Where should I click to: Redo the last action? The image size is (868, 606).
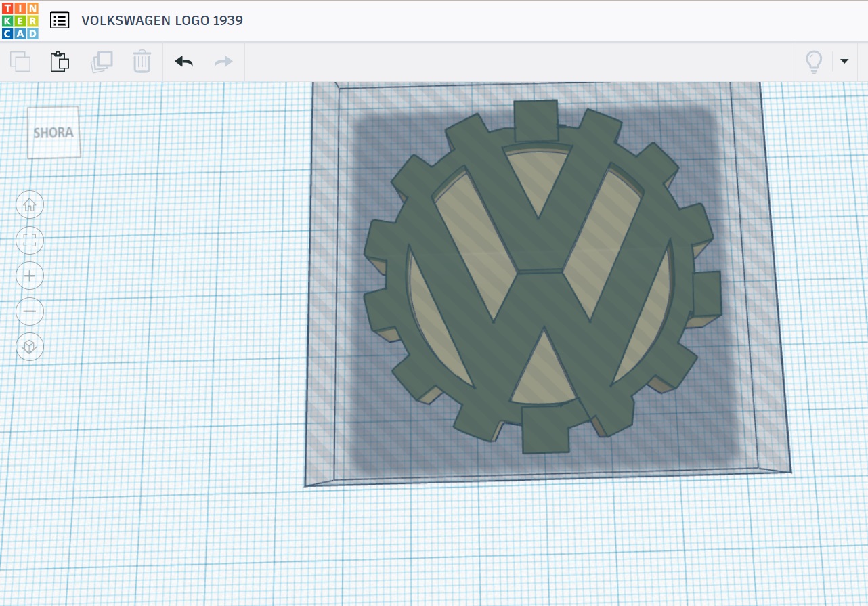coord(223,61)
